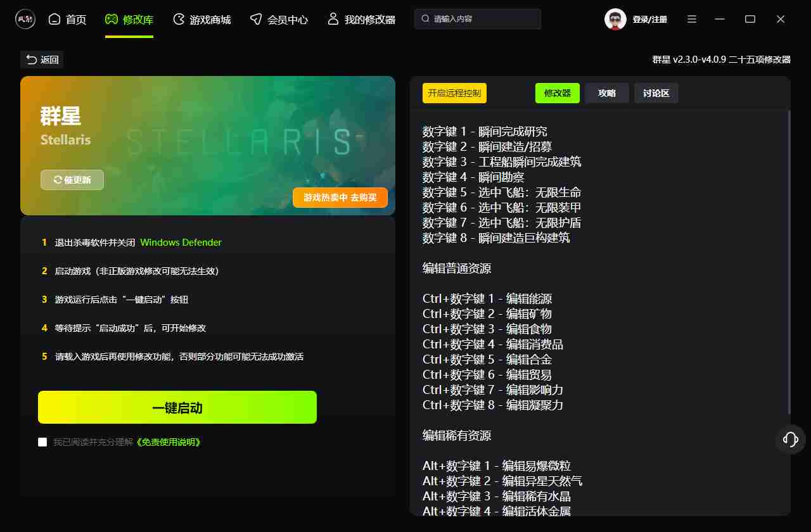
Task: Click the app logo in top-left corner
Action: click(x=25, y=19)
